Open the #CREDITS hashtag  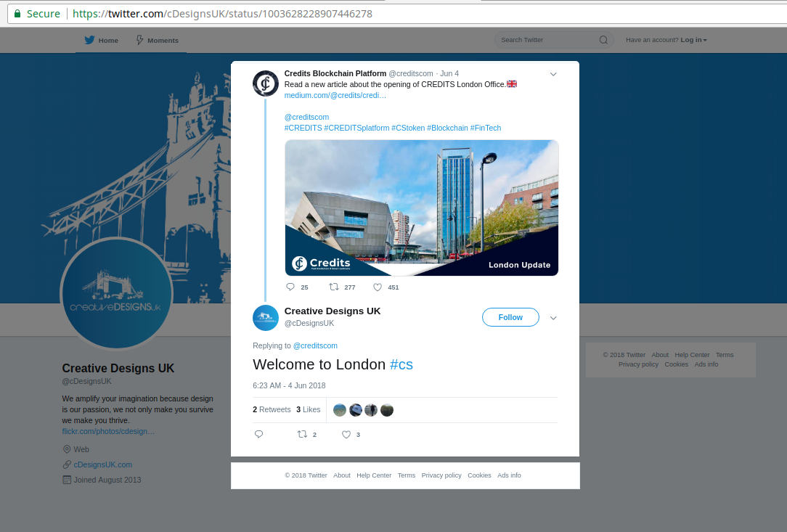[x=303, y=128]
